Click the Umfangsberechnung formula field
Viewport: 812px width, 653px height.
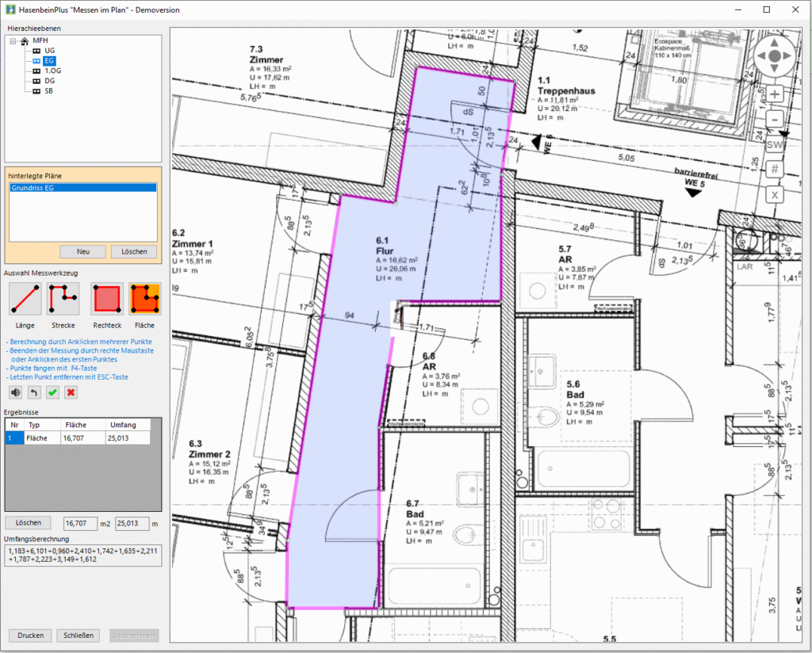[82, 556]
